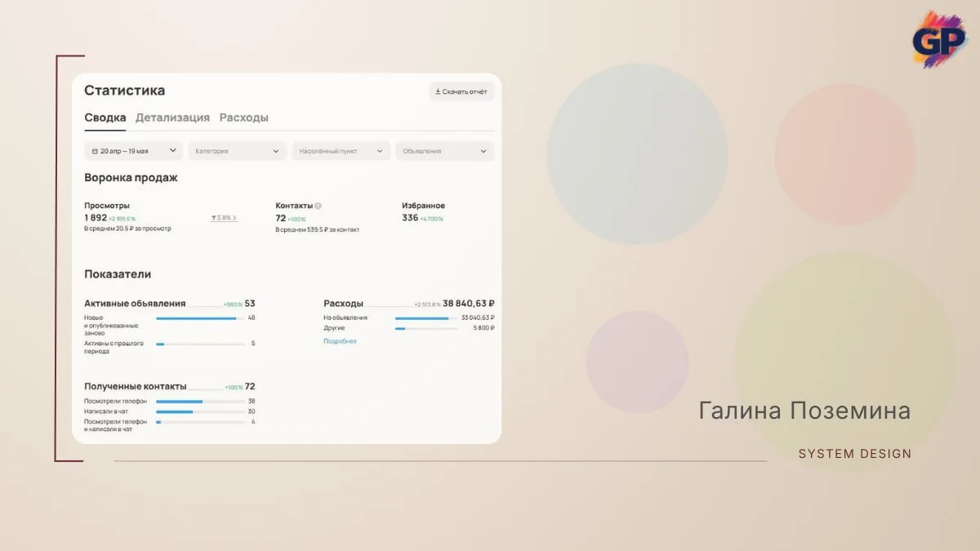Select the Сводка tab

(x=105, y=118)
